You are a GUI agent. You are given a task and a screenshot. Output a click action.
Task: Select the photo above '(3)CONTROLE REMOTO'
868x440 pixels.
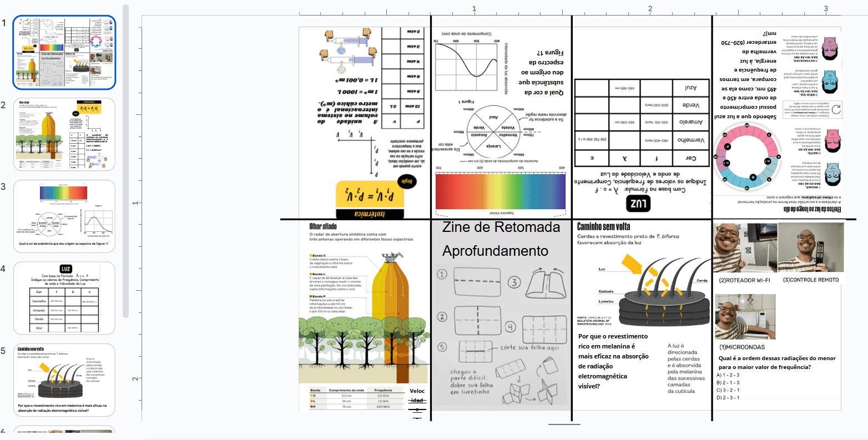coord(810,247)
